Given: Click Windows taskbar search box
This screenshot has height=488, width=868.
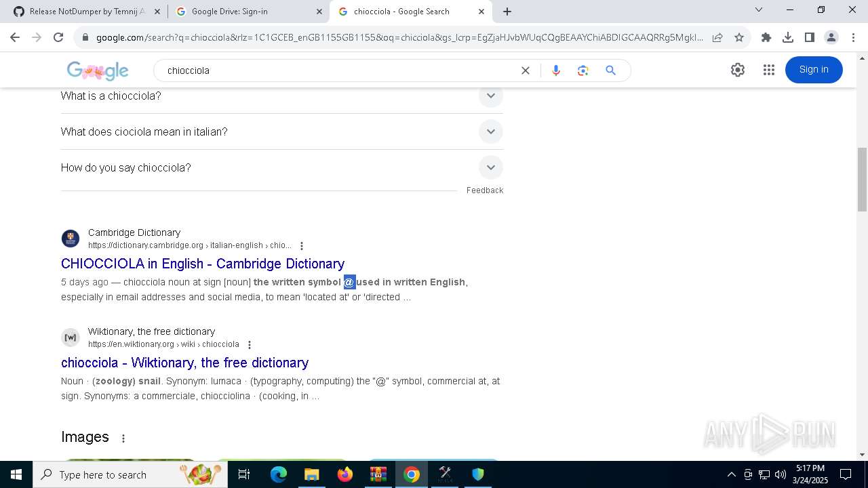Looking at the screenshot, I should tap(129, 474).
